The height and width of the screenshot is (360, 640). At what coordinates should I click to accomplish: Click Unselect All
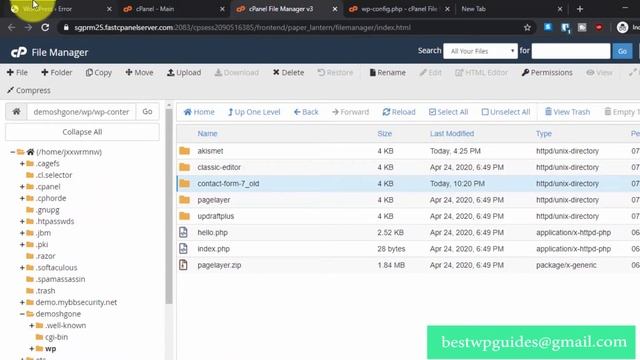coord(506,112)
